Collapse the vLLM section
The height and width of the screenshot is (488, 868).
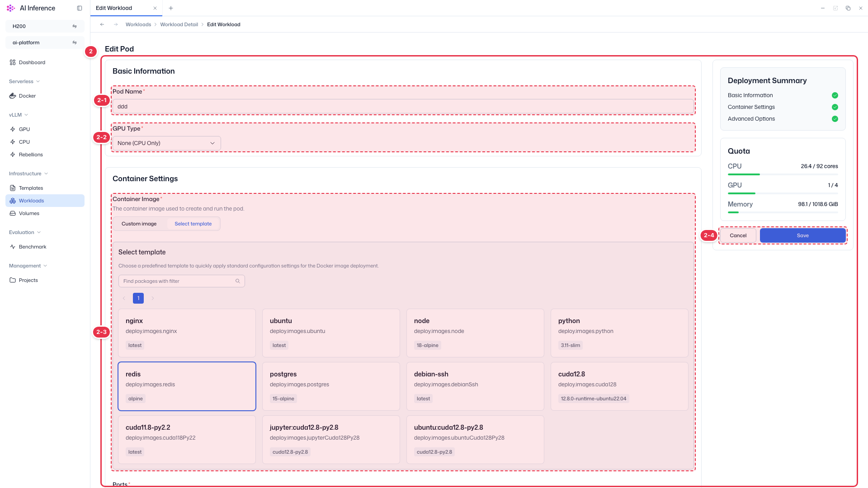point(19,115)
